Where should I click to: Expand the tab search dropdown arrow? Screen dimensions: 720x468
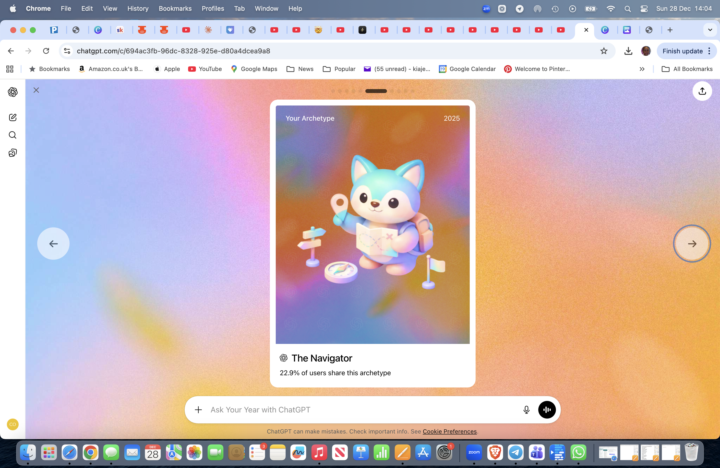point(709,30)
